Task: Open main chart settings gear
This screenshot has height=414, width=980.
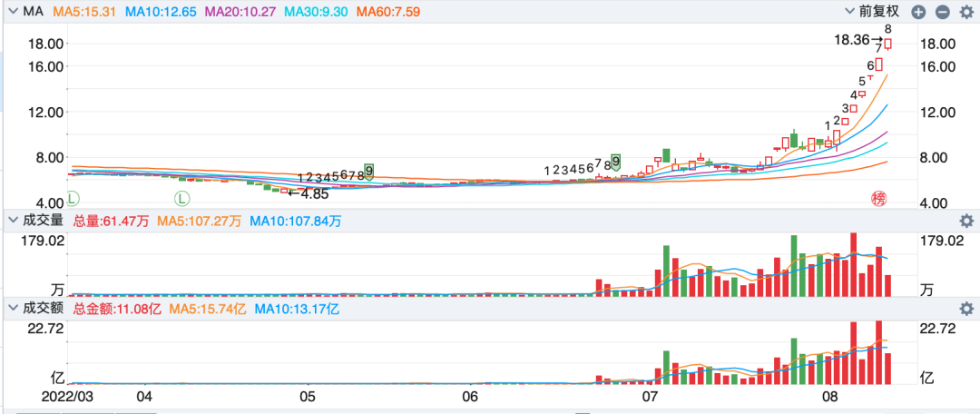Action: [x=965, y=12]
